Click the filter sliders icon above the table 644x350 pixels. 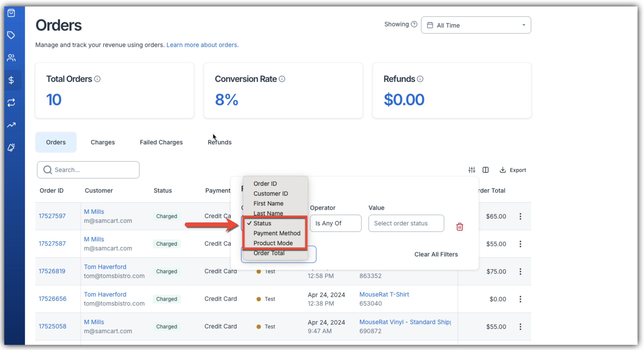(472, 170)
